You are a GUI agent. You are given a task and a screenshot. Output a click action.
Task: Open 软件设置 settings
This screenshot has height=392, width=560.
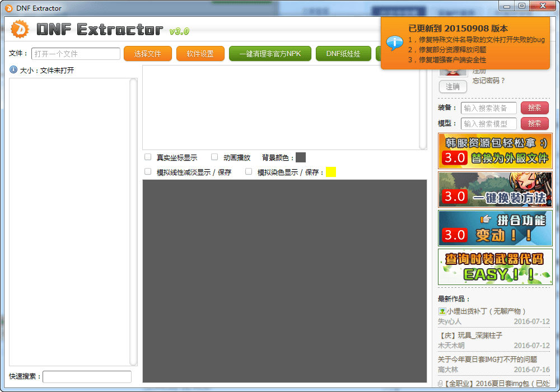pos(200,54)
